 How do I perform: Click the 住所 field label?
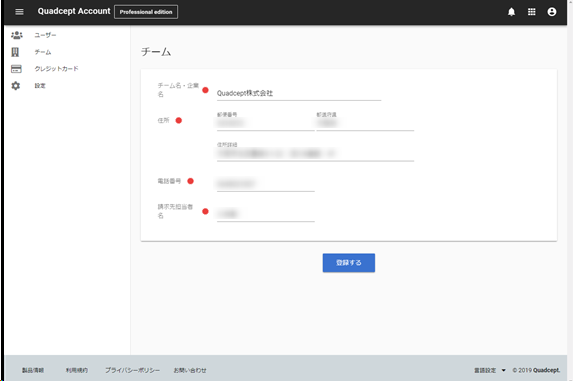coord(163,120)
